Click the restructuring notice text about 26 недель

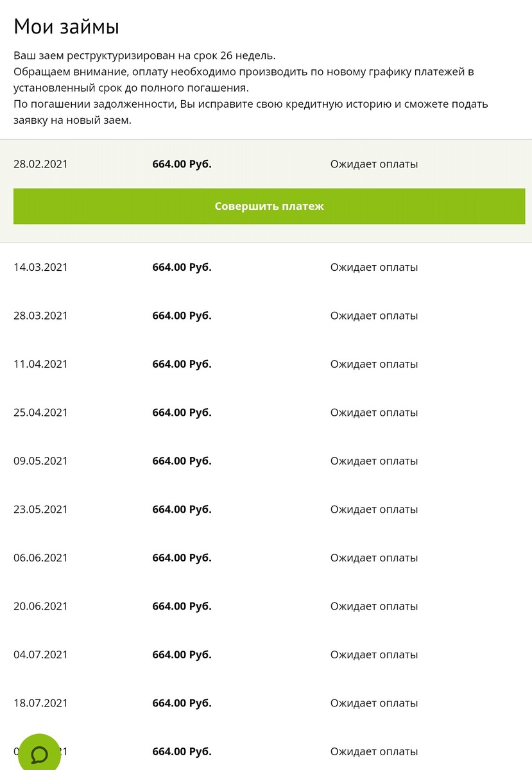144,55
